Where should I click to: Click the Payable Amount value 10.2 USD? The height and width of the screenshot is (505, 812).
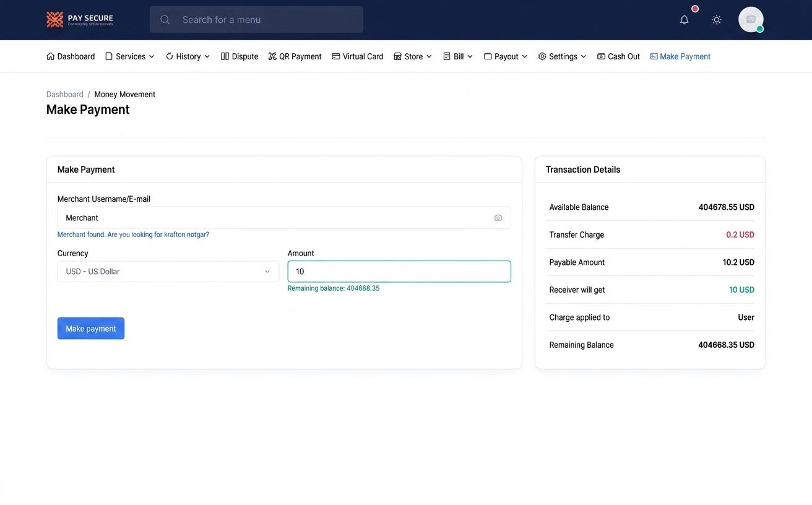click(x=738, y=262)
